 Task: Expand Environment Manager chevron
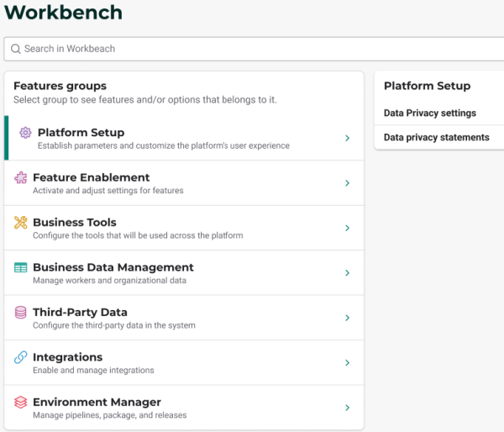click(x=347, y=408)
